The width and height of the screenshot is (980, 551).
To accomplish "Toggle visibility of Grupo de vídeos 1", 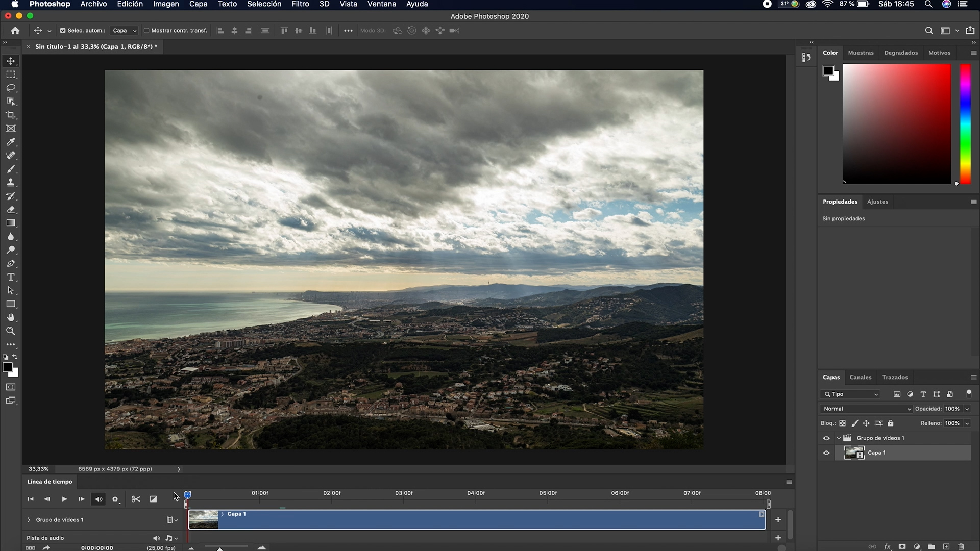I will coord(826,438).
